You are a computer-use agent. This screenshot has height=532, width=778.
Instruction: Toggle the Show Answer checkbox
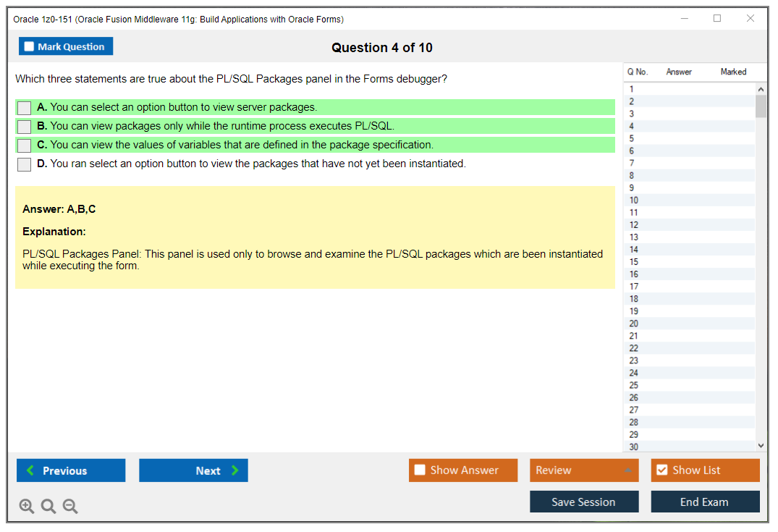pos(420,470)
